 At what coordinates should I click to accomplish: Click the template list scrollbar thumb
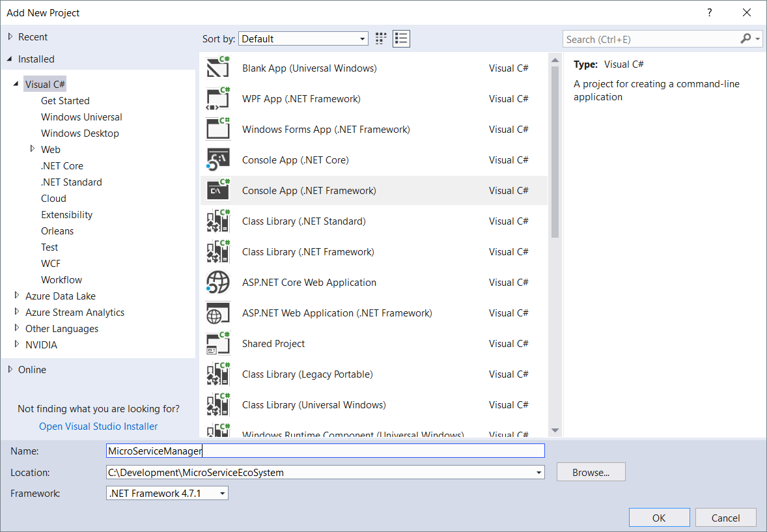click(555, 152)
